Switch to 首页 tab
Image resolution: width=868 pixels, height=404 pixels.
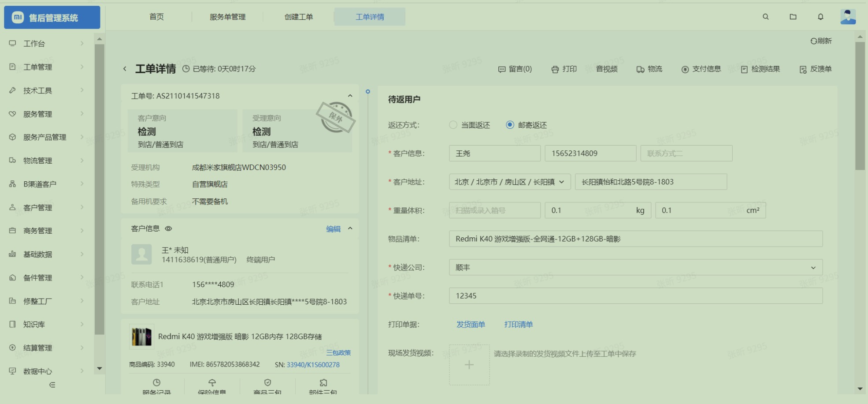coord(157,17)
